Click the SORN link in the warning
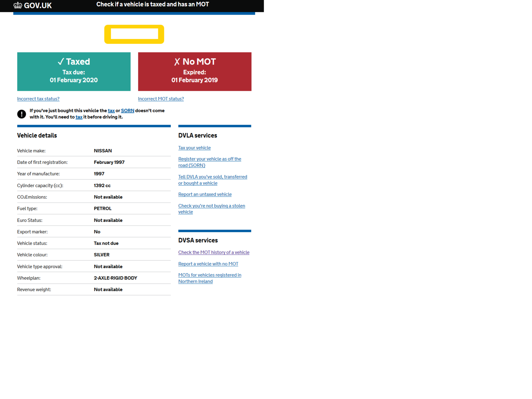The height and width of the screenshot is (399, 532). point(127,111)
